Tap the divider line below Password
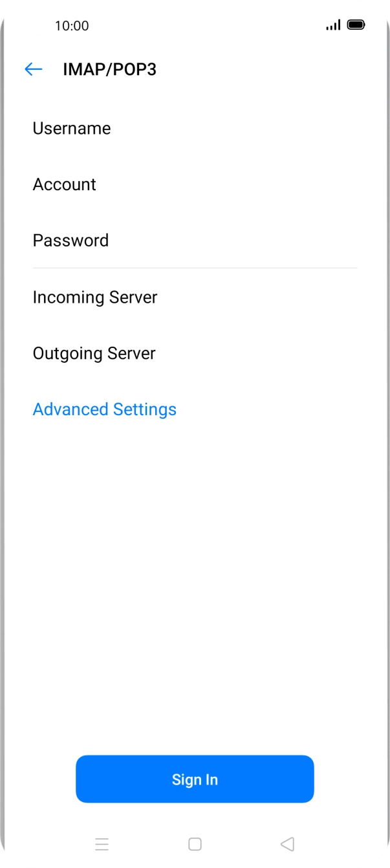The image size is (390, 868). (195, 266)
